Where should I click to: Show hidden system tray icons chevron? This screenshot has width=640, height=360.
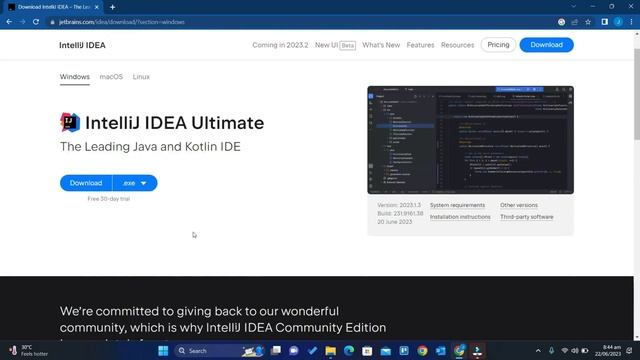538,351
